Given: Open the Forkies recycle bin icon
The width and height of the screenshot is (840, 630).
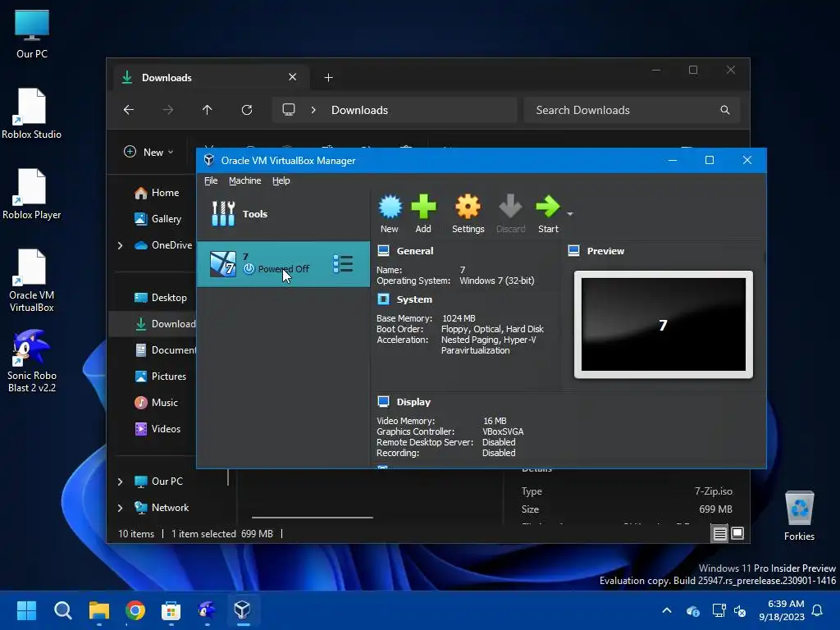Looking at the screenshot, I should click(x=799, y=516).
